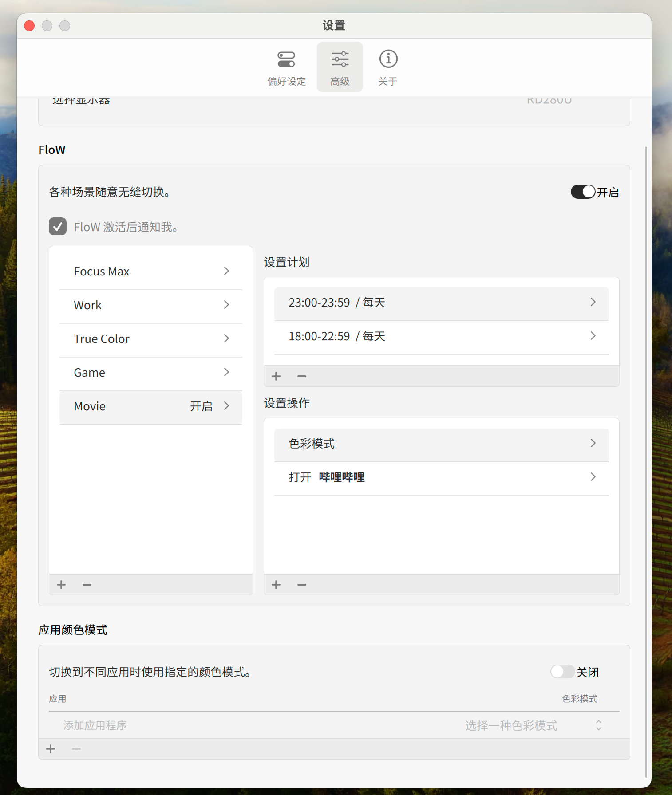This screenshot has height=795, width=672.
Task: Add a new scene with plus icon
Action: [61, 585]
